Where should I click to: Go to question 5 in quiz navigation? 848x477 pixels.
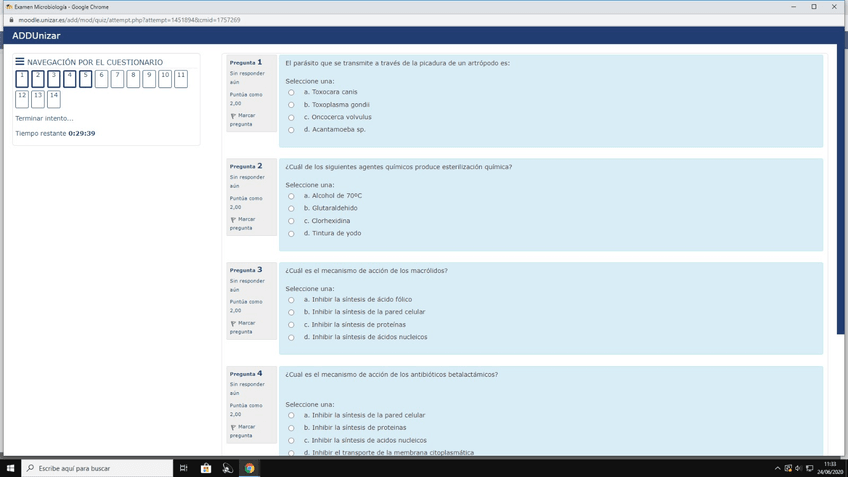[85, 79]
